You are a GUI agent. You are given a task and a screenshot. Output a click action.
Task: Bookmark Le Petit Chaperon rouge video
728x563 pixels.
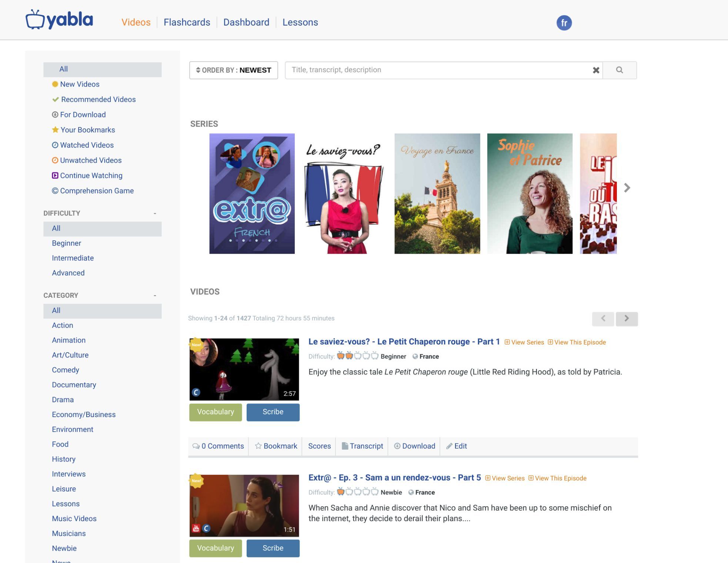click(276, 446)
